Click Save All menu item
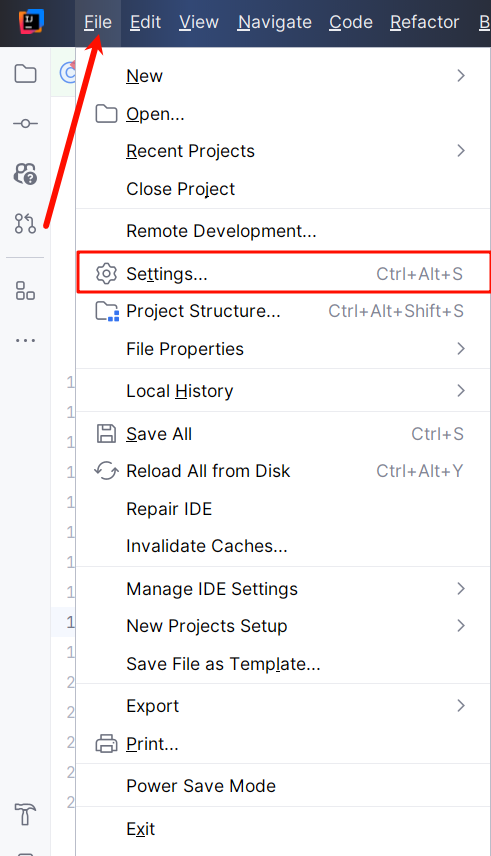 [x=283, y=434]
